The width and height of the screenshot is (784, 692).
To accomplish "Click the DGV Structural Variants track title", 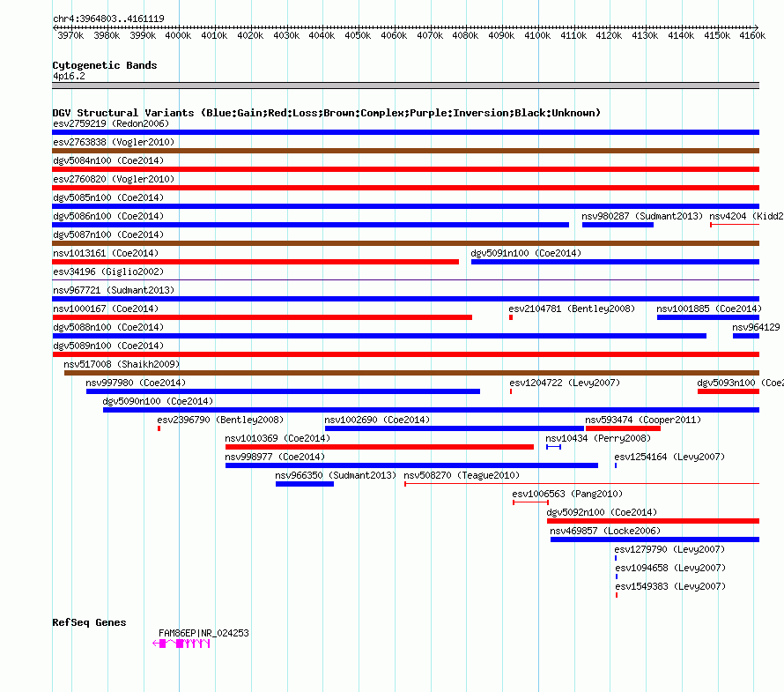I will pos(327,113).
